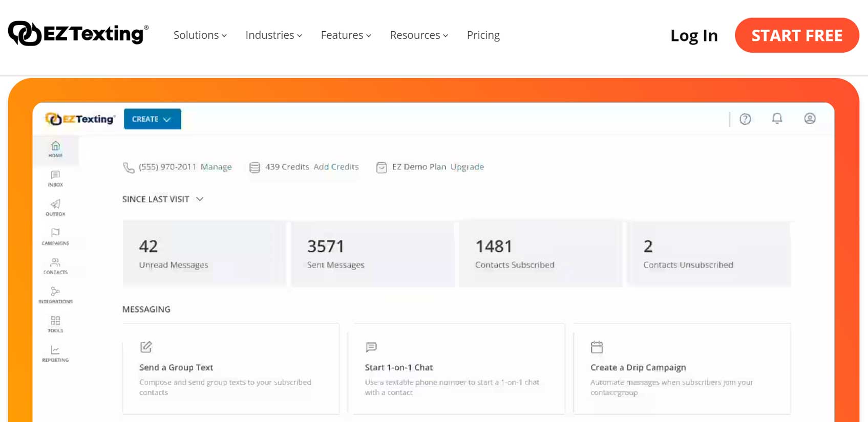Click the START FREE button

[x=797, y=35]
